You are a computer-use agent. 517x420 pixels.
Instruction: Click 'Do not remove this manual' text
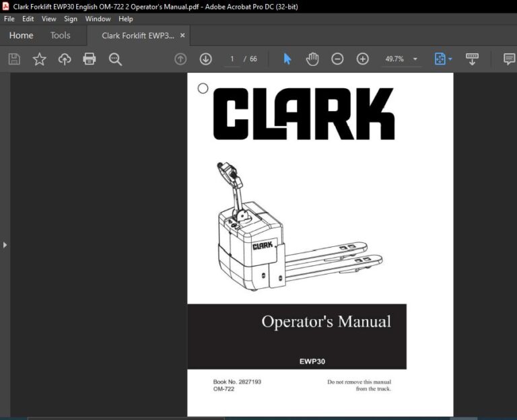point(359,382)
